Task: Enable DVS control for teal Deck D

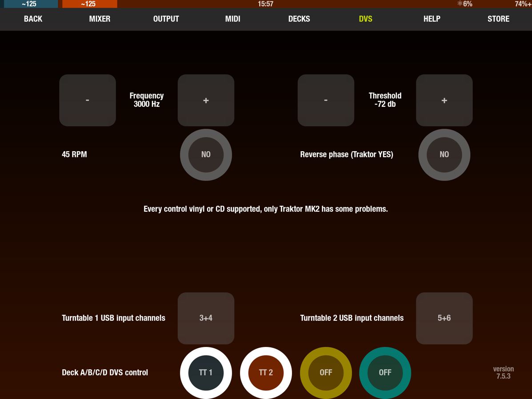Action: coord(385,373)
